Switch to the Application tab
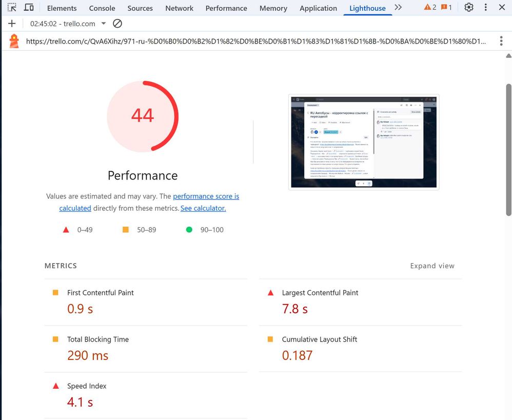 (319, 8)
